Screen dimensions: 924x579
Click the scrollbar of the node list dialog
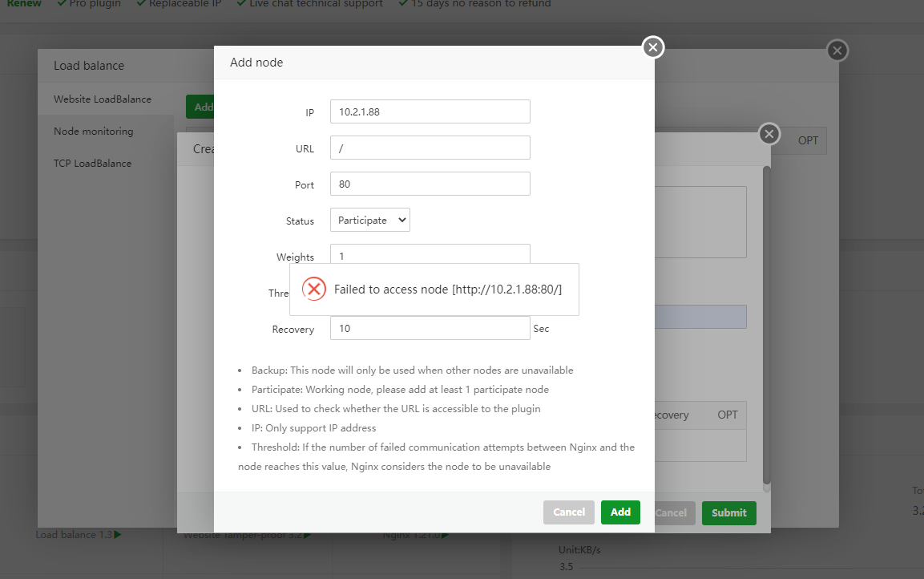tap(767, 321)
